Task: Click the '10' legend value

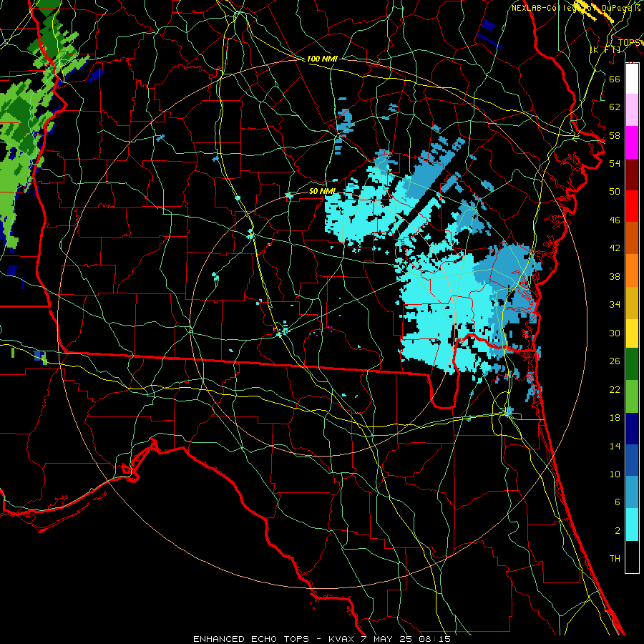Action: (615, 474)
